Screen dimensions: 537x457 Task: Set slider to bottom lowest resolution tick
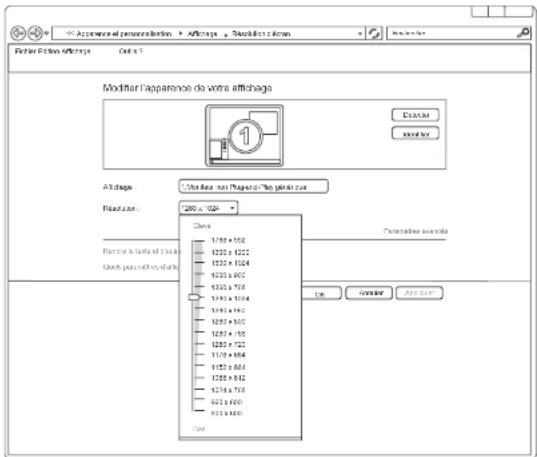pos(198,410)
